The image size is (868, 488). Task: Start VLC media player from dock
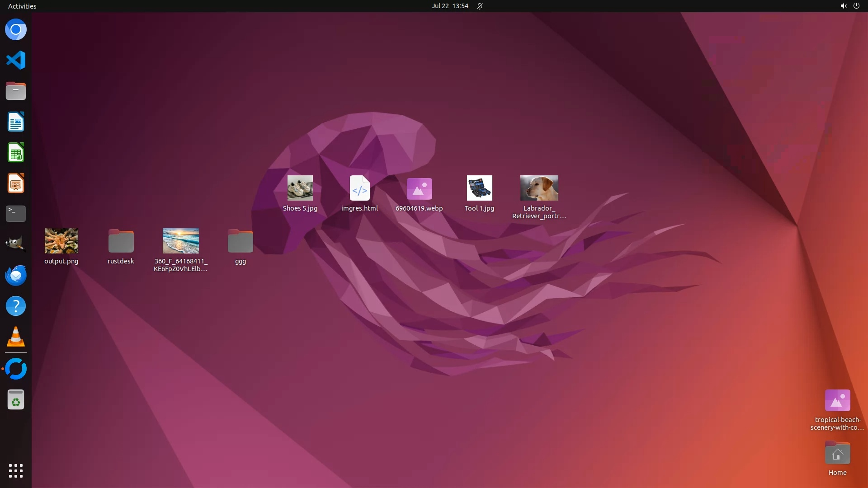click(16, 337)
